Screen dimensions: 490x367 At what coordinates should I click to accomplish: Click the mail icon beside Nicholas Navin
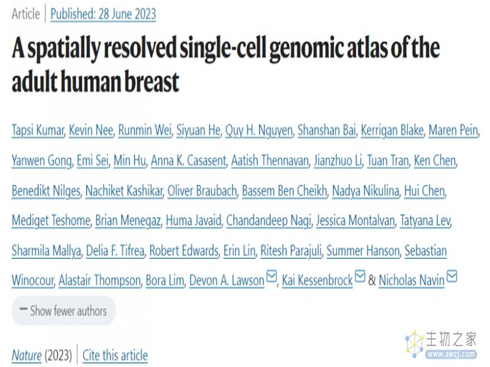point(452,276)
